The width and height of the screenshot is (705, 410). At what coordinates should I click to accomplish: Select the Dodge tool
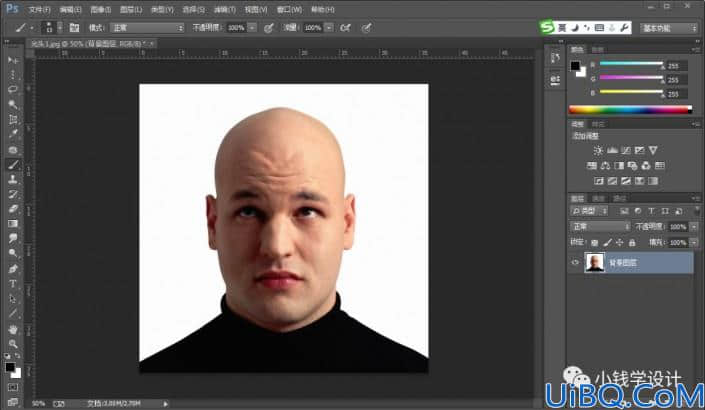[x=13, y=253]
